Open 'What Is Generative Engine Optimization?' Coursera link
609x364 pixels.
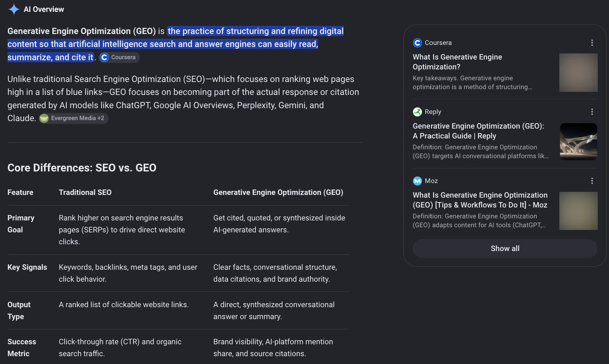pos(457,62)
